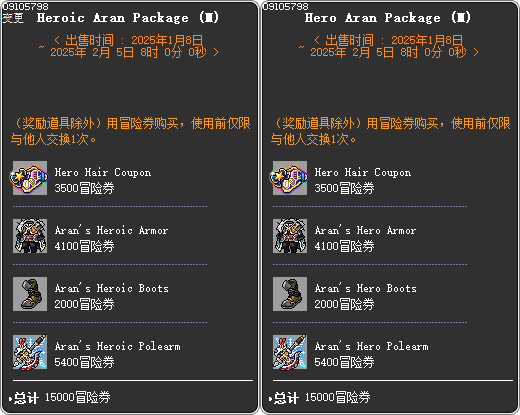Click Aran's Hero Boots icon
Image resolution: width=520 pixels, height=415 pixels.
coord(290,294)
